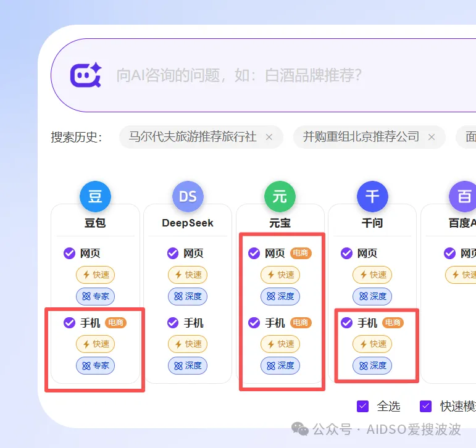Select 专家 mode for 豆包 网页

(95, 296)
